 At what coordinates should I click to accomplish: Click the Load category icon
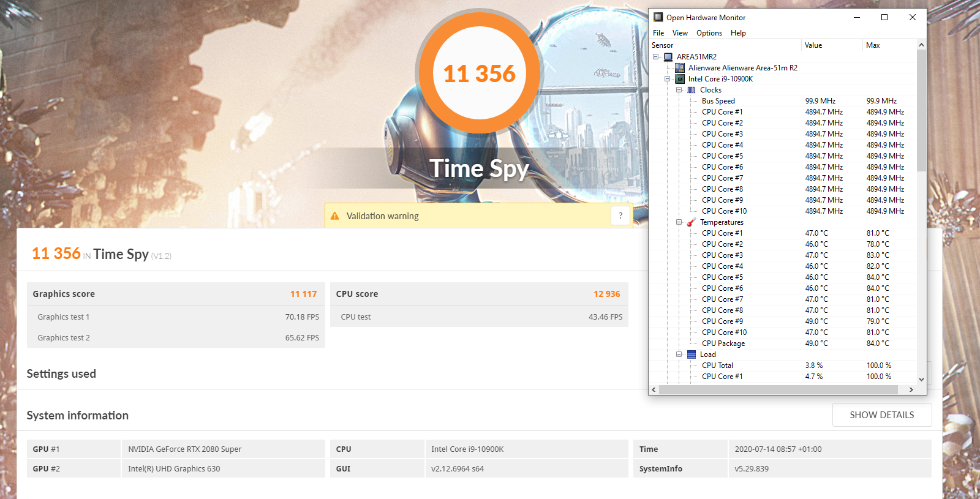691,355
